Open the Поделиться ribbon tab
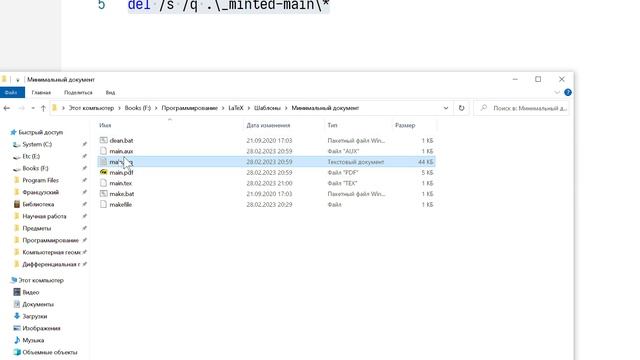 point(78,93)
